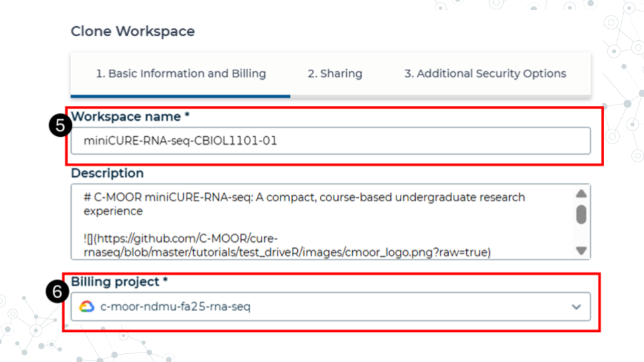644x362 pixels.
Task: Click the 'Clone Workspace' heading text
Action: (x=133, y=32)
